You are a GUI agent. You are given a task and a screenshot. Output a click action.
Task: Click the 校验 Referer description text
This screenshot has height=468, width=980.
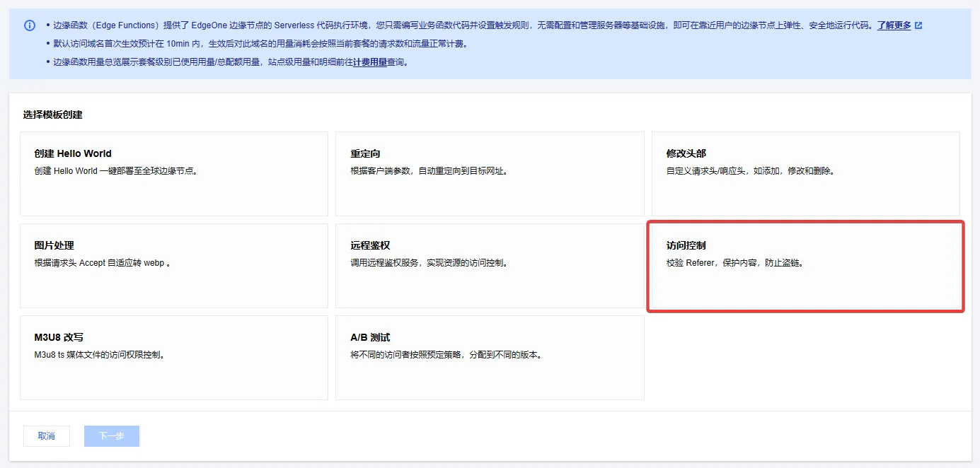(734, 263)
